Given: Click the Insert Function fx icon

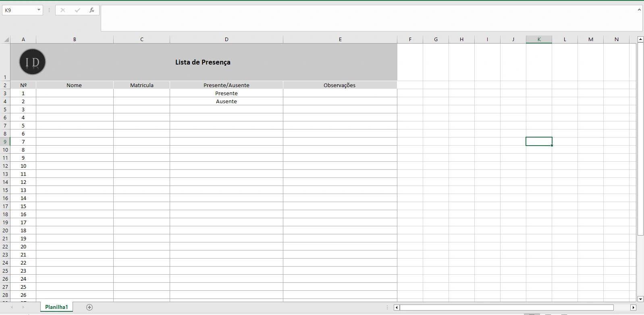Looking at the screenshot, I should point(92,10).
